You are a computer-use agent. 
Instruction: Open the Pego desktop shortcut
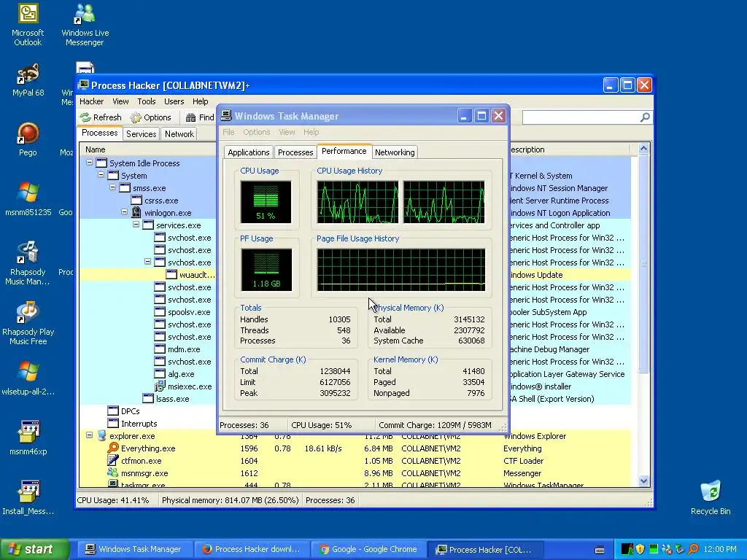[28, 139]
